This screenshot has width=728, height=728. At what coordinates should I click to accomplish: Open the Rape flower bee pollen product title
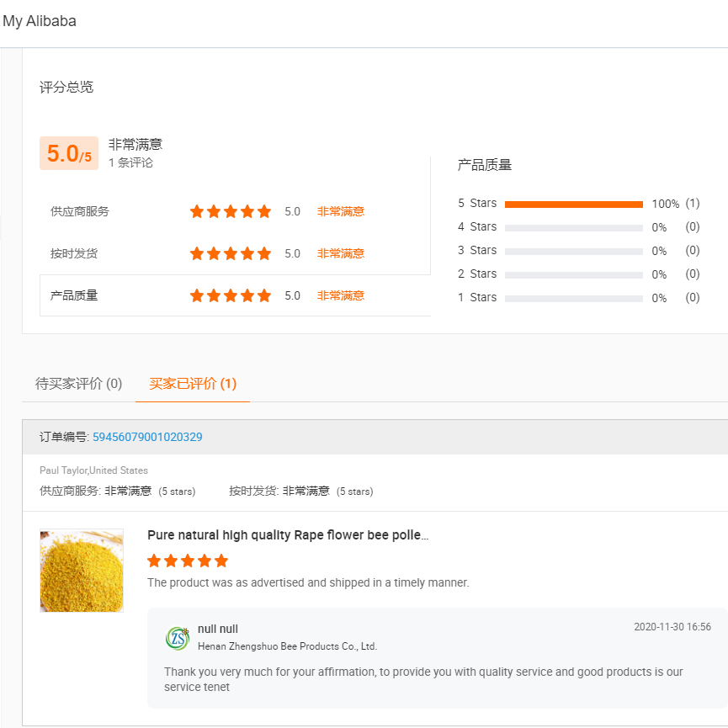[288, 535]
